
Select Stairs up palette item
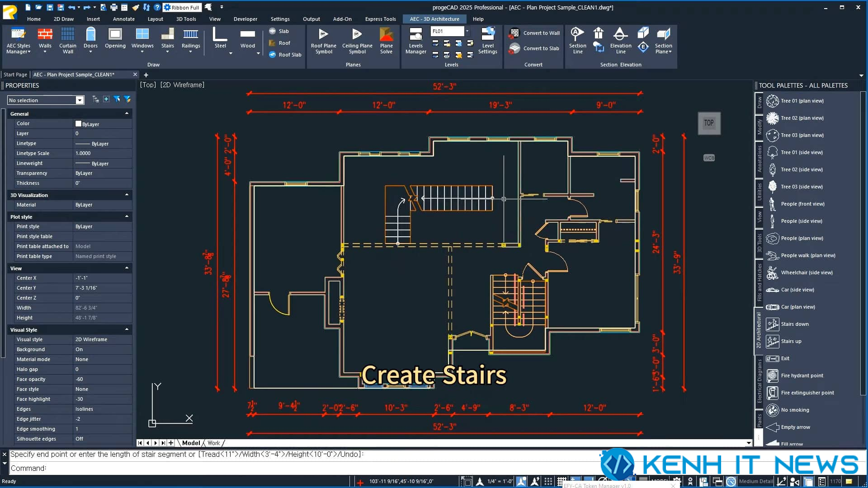(x=791, y=341)
